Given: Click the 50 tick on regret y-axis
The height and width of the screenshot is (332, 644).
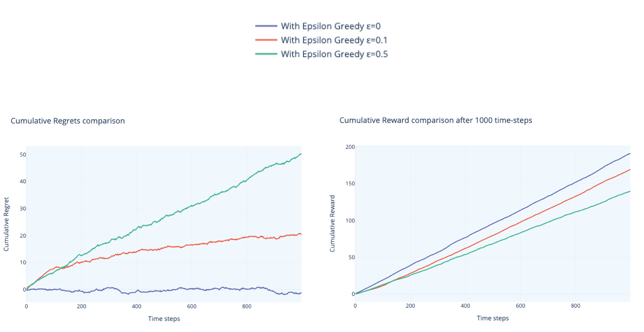Looking at the screenshot, I should 23,155.
